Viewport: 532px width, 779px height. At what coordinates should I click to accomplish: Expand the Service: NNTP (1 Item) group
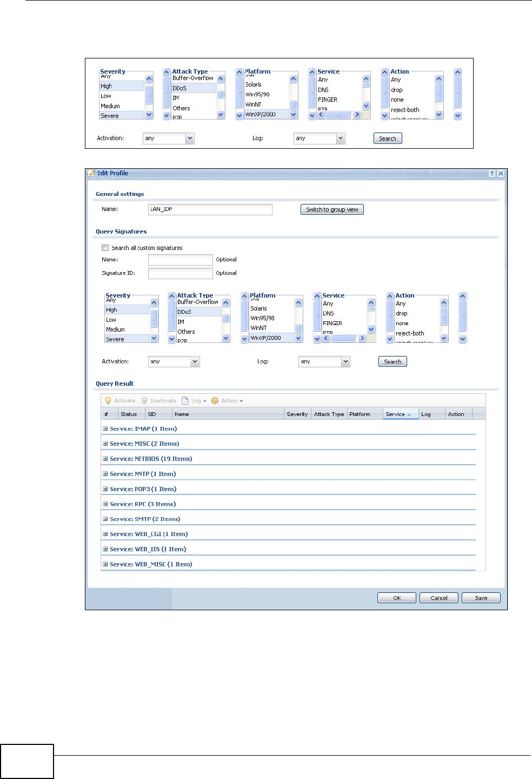(x=105, y=474)
